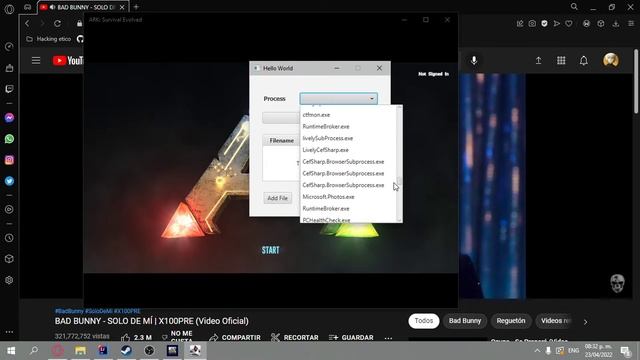Viewport: 640px width, 360px height.
Task: Click the Filename column header
Action: pyautogui.click(x=282, y=140)
